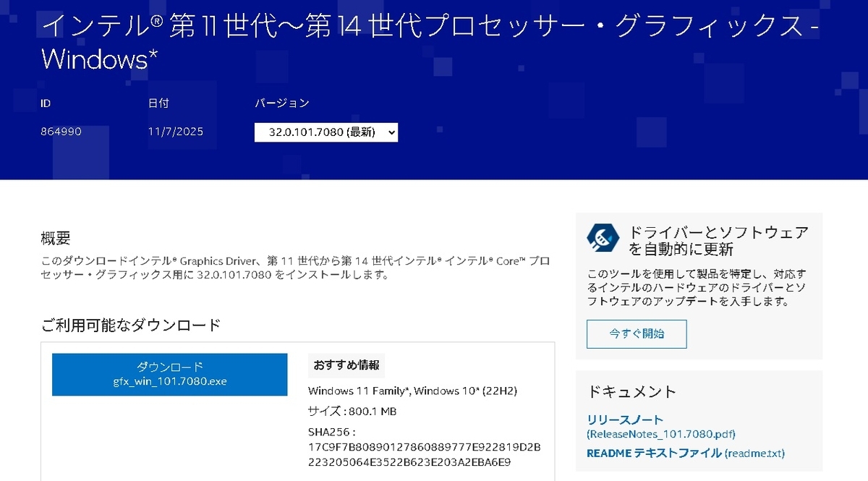Viewport: 868px width, 481px height.
Task: Click the driver update tool hexagon icon
Action: pos(603,237)
